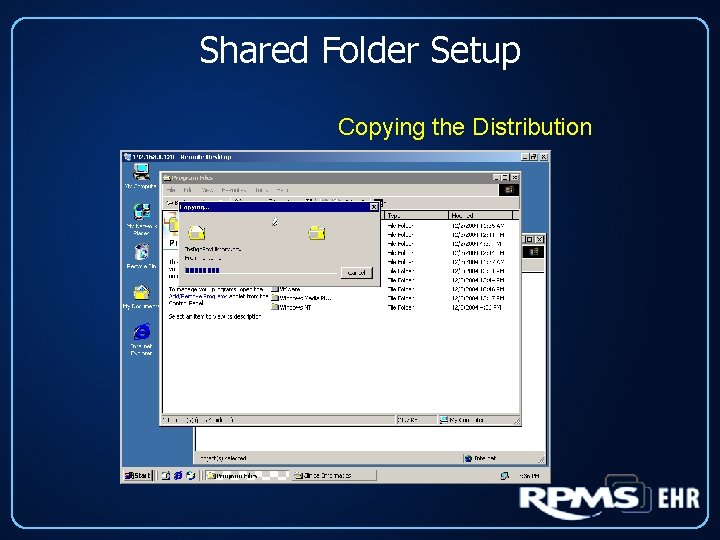
Task: Click the Windows flag logo in the rear window
Action: (534, 252)
